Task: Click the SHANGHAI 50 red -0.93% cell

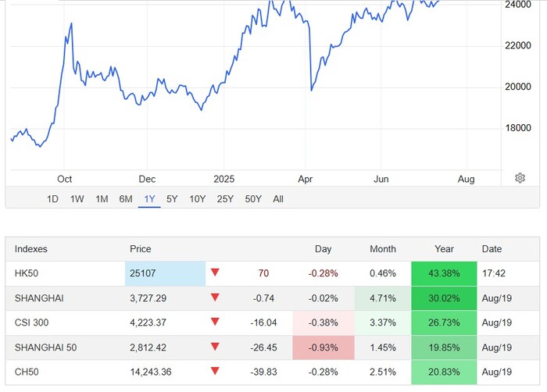Action: point(323,346)
